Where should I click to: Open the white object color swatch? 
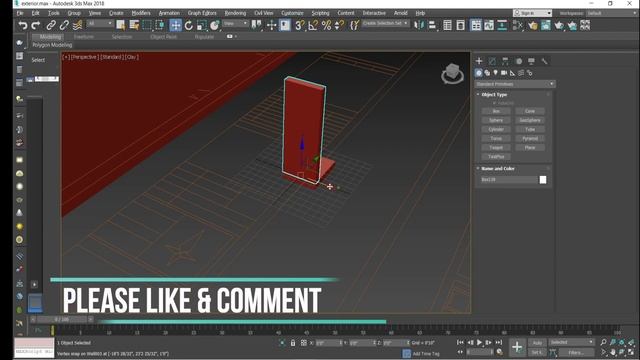[543, 180]
